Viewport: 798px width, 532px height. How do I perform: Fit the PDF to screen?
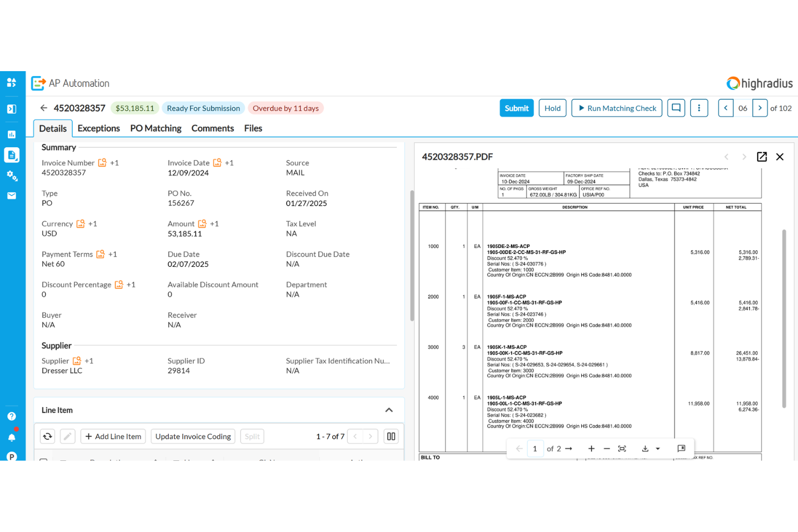tap(622, 448)
